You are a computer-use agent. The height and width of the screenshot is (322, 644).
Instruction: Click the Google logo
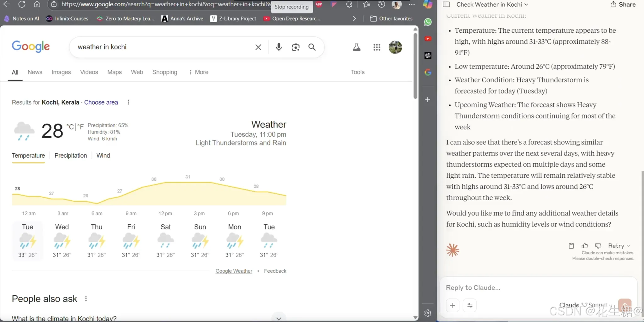point(31,46)
